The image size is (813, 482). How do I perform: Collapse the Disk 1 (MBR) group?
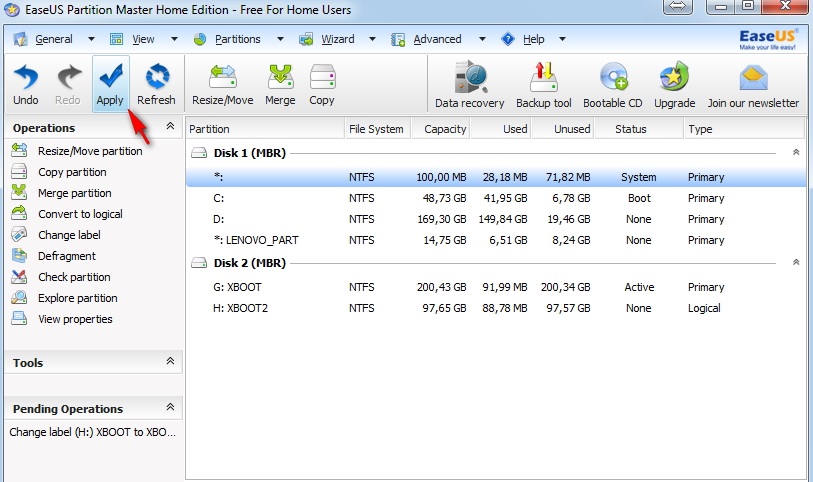(796, 152)
